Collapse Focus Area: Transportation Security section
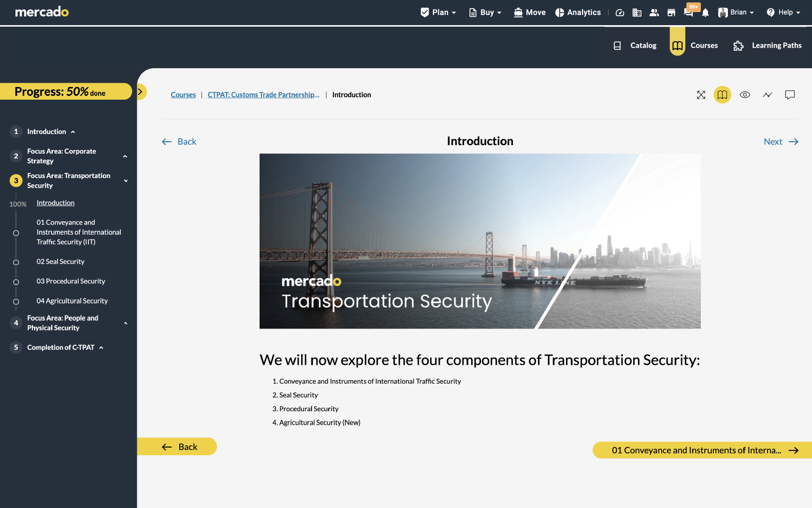The width and height of the screenshot is (812, 508). 126,181
